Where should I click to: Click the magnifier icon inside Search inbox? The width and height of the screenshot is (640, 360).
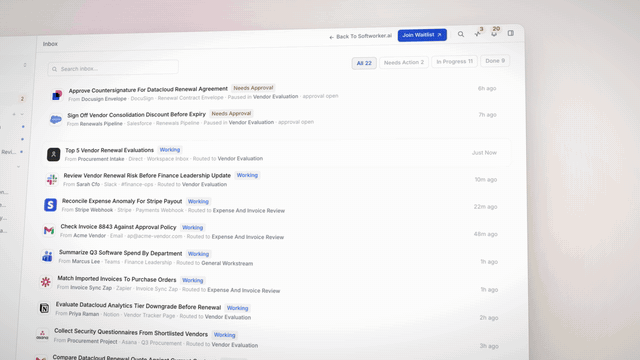pos(55,69)
